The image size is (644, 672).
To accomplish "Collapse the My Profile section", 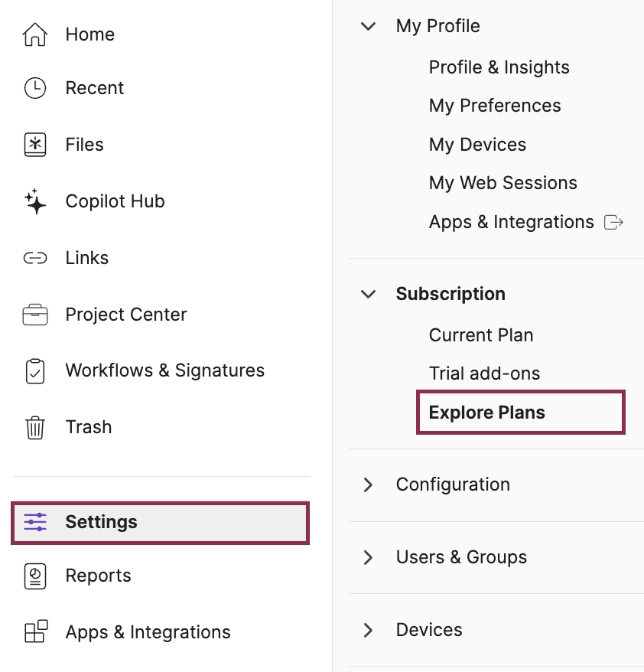I will pyautogui.click(x=369, y=26).
